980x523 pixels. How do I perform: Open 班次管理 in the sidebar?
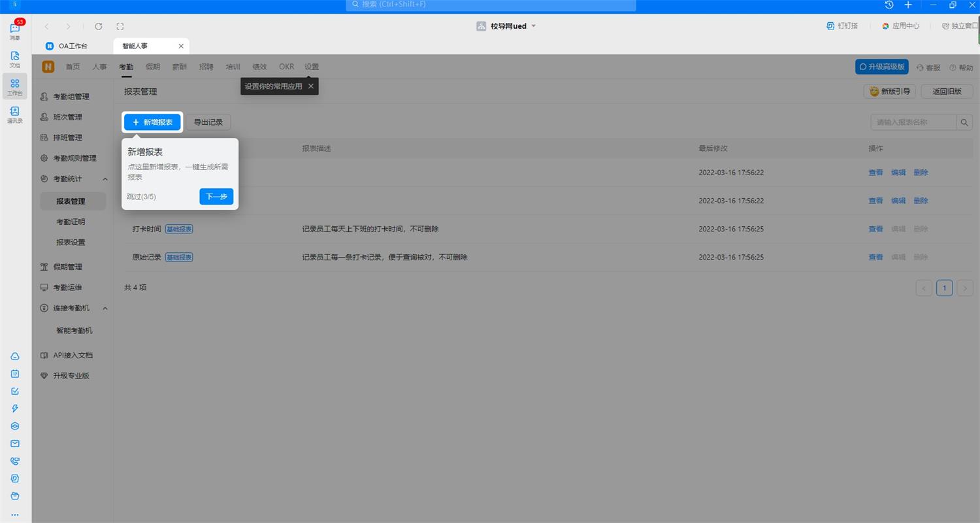pos(68,117)
